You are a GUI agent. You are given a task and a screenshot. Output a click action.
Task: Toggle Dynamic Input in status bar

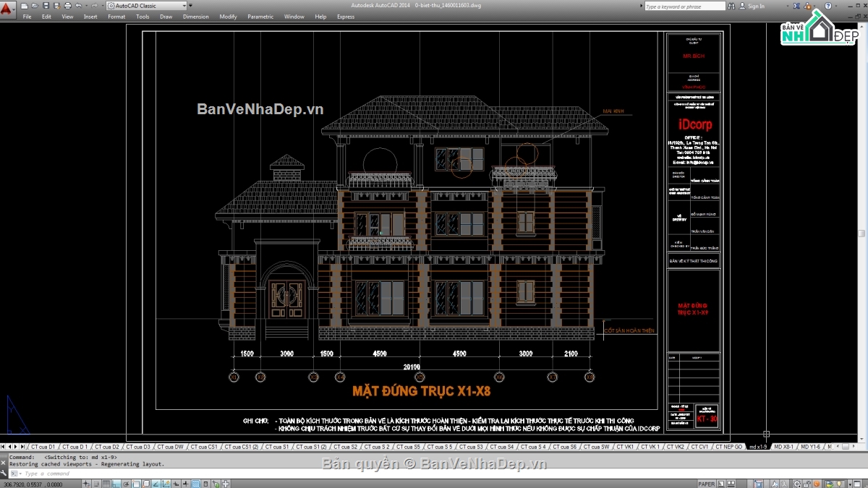tap(176, 484)
